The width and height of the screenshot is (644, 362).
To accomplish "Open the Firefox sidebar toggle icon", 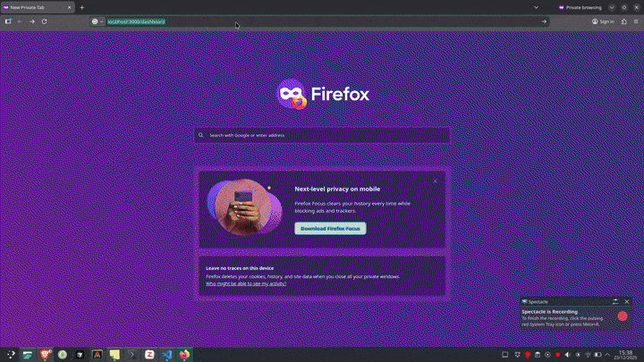I will [x=8, y=21].
